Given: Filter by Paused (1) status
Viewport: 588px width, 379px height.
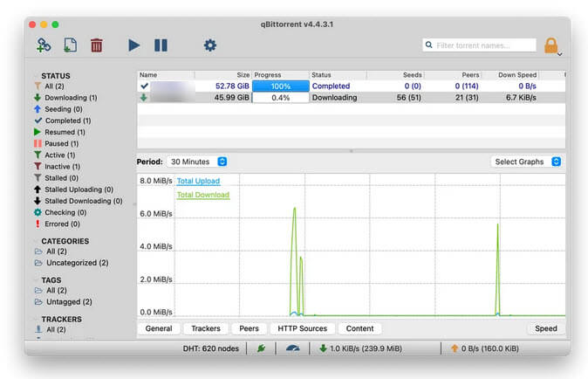Looking at the screenshot, I should [56, 143].
